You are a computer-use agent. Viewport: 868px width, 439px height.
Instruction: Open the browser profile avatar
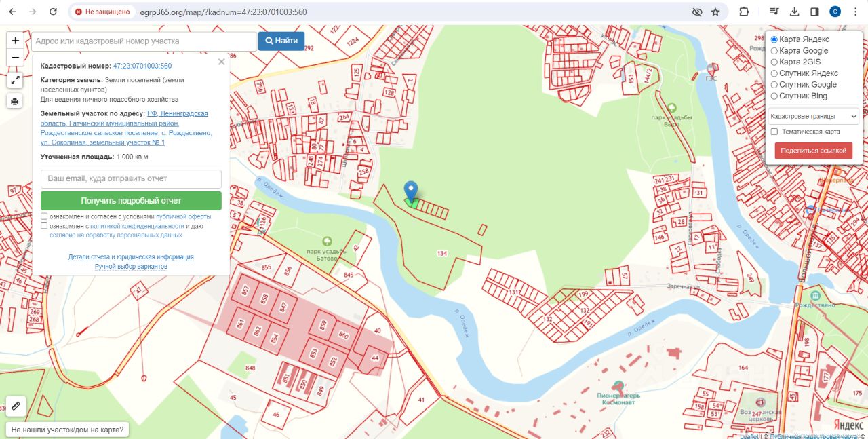(835, 12)
